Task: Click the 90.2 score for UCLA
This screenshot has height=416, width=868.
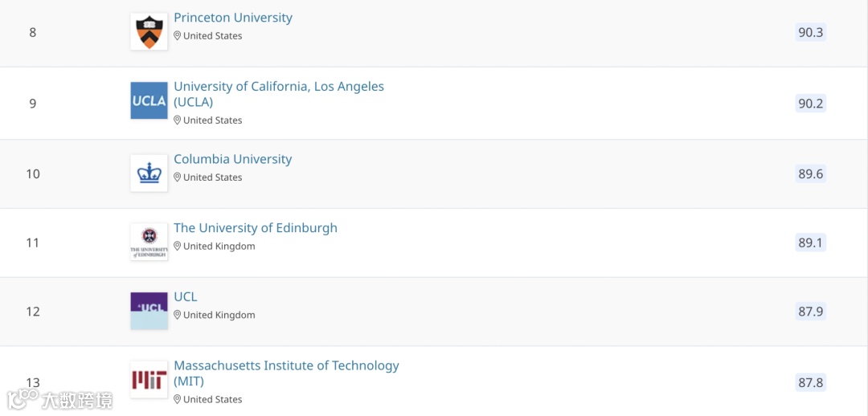Action: pyautogui.click(x=810, y=103)
